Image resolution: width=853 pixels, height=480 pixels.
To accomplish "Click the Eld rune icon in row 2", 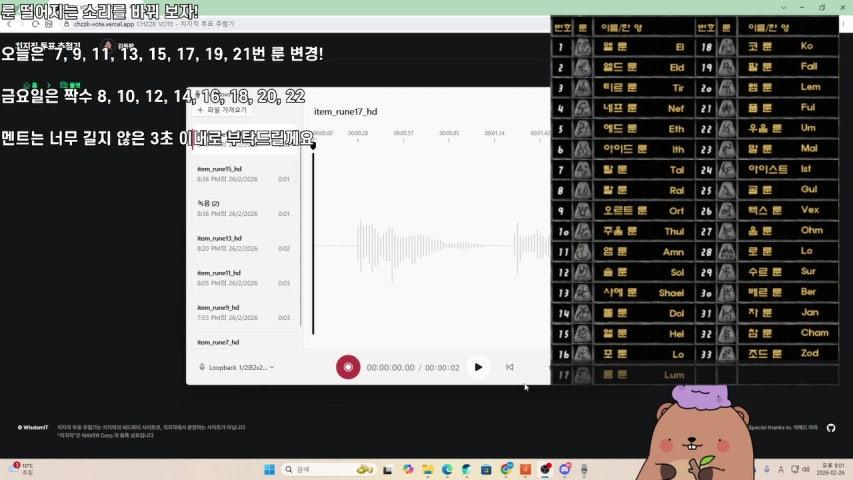I will pos(583,68).
